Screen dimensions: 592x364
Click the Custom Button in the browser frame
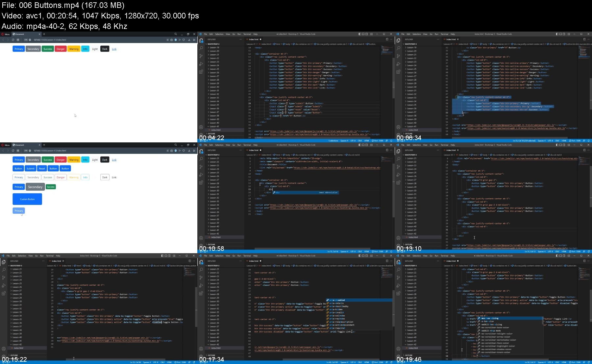coord(27,199)
